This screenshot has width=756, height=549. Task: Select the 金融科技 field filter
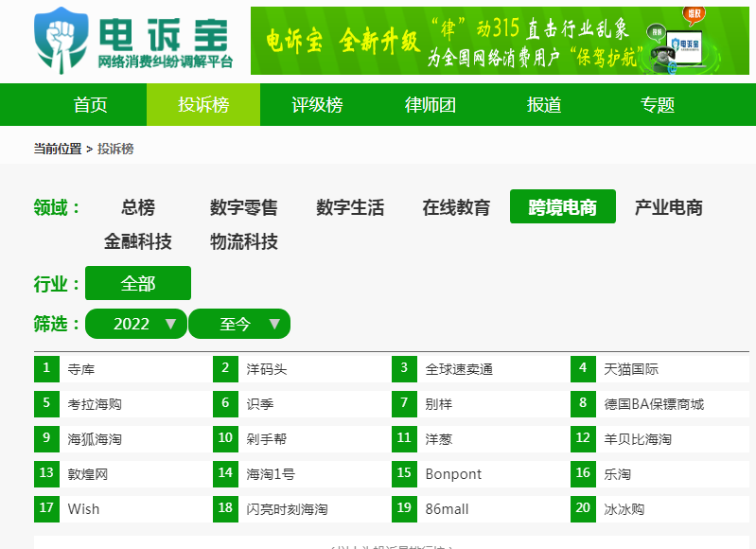(x=138, y=241)
